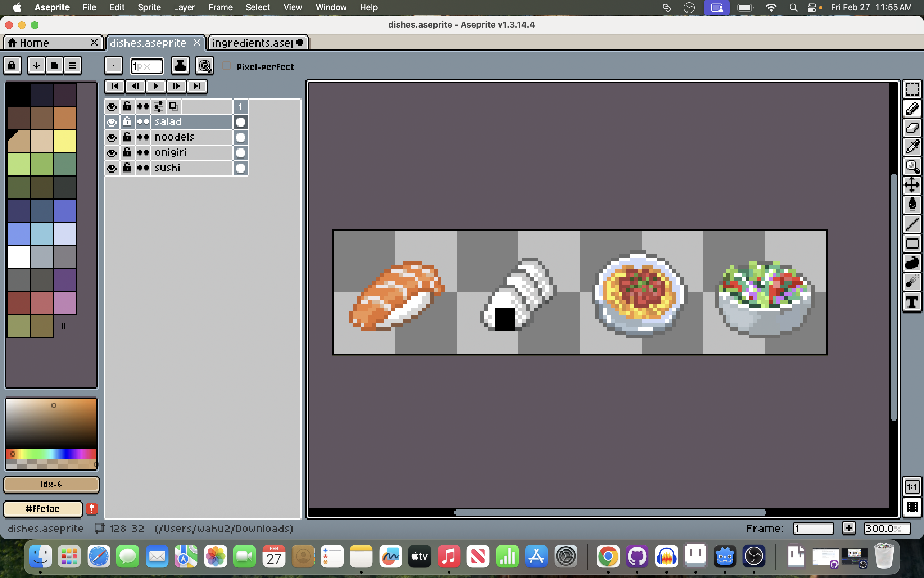Switch to the ingredients.aseprite tab
This screenshot has width=924, height=578.
pos(258,43)
